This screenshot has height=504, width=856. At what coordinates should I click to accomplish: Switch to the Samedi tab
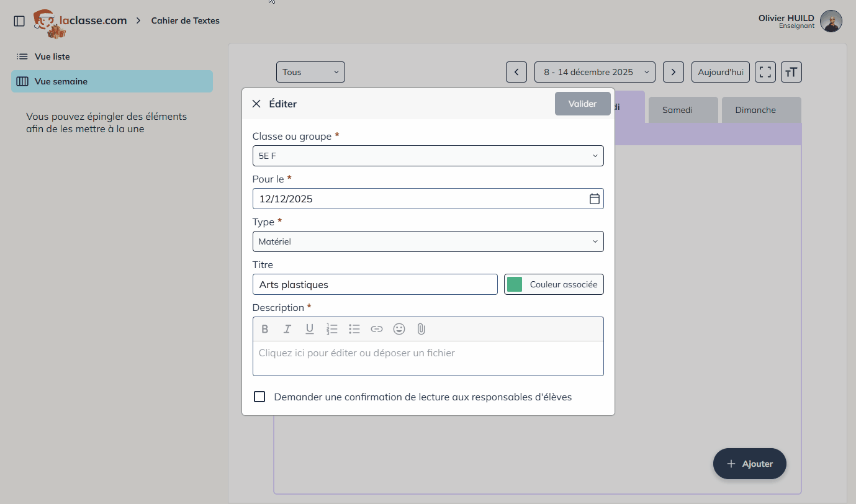pos(683,110)
